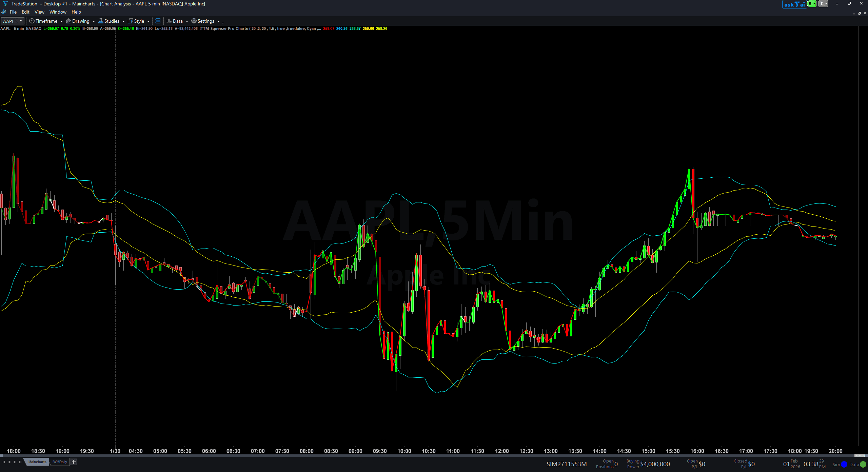The width and height of the screenshot is (868, 472).
Task: Click the Sim data status indicator
Action: point(844,464)
